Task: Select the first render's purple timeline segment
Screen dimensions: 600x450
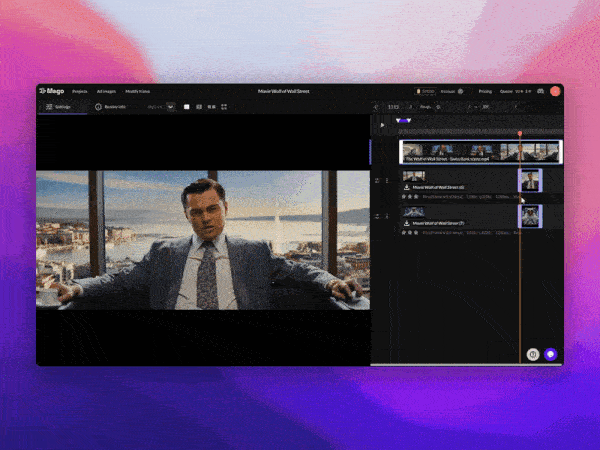Action: [530, 181]
